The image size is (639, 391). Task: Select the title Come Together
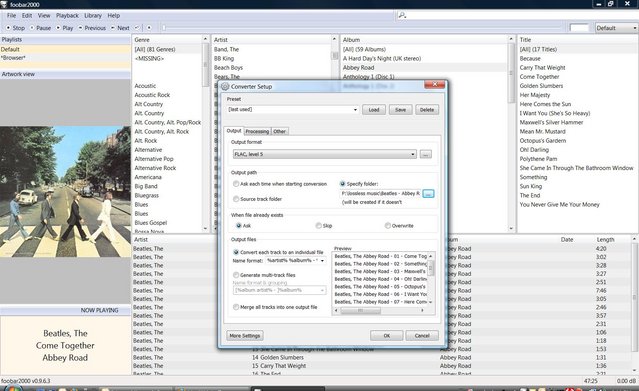coord(539,77)
